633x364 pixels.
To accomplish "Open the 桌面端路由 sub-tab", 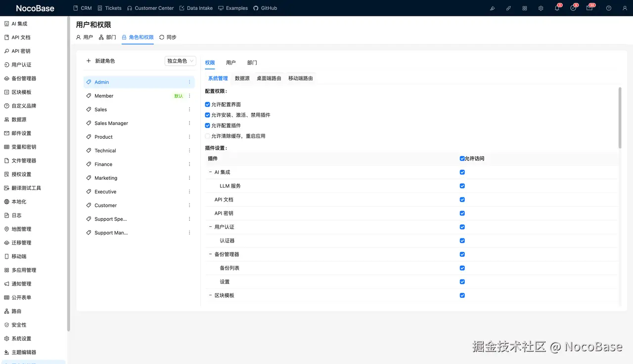I will point(269,78).
